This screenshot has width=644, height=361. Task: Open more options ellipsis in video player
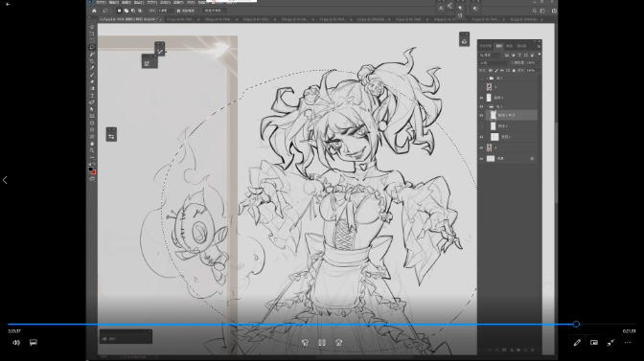628,343
